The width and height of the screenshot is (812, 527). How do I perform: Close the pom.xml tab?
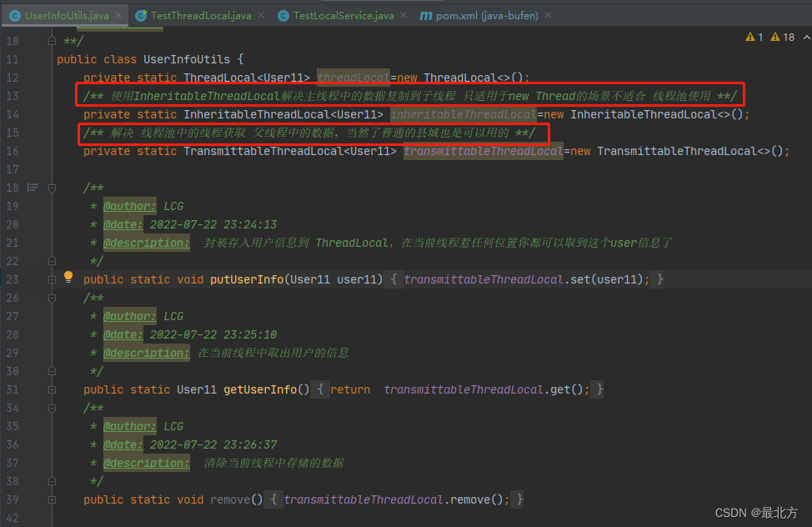coord(548,16)
